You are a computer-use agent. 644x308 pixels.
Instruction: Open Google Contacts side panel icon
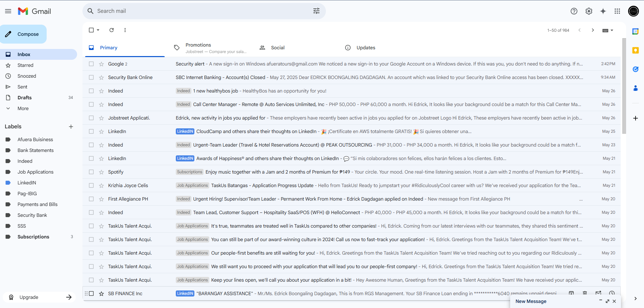[636, 88]
